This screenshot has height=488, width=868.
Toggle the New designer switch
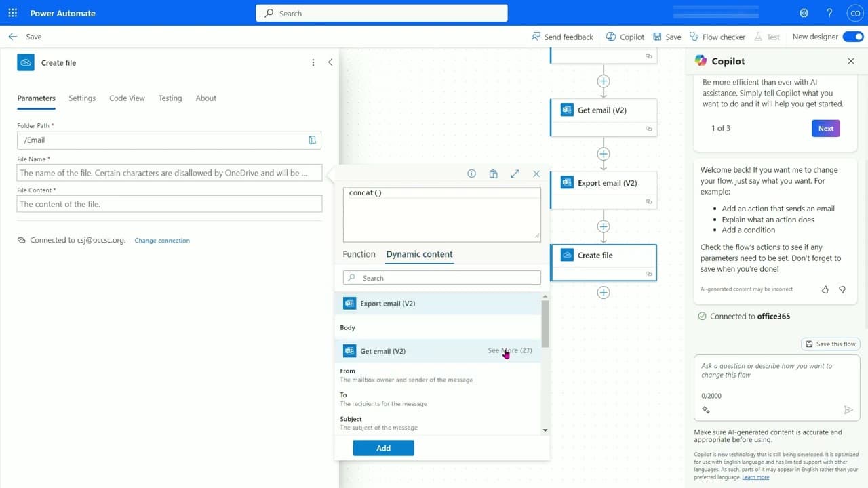pos(852,37)
